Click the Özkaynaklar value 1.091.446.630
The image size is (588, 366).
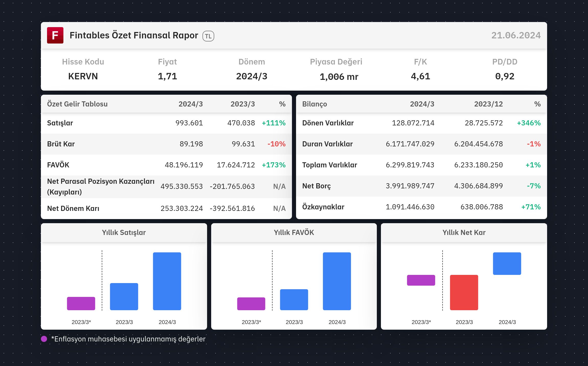410,207
